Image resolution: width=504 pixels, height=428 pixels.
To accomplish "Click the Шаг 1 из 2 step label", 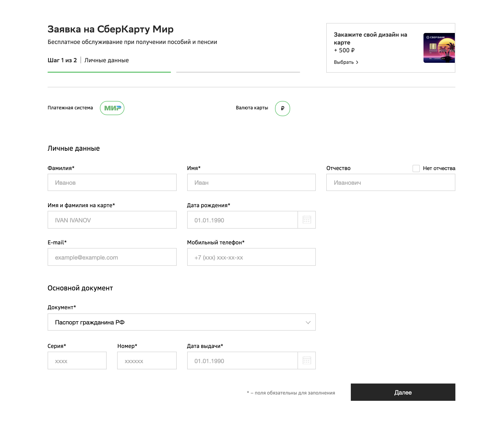I will [x=62, y=60].
